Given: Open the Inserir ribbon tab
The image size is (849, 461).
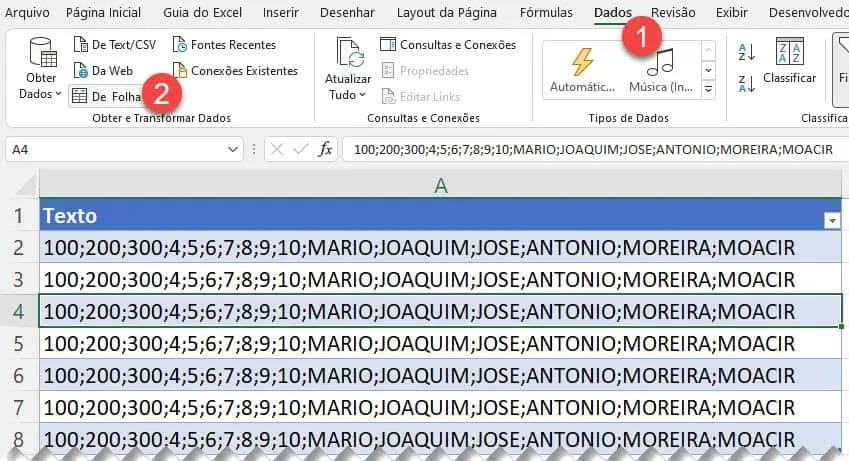Looking at the screenshot, I should pyautogui.click(x=280, y=12).
